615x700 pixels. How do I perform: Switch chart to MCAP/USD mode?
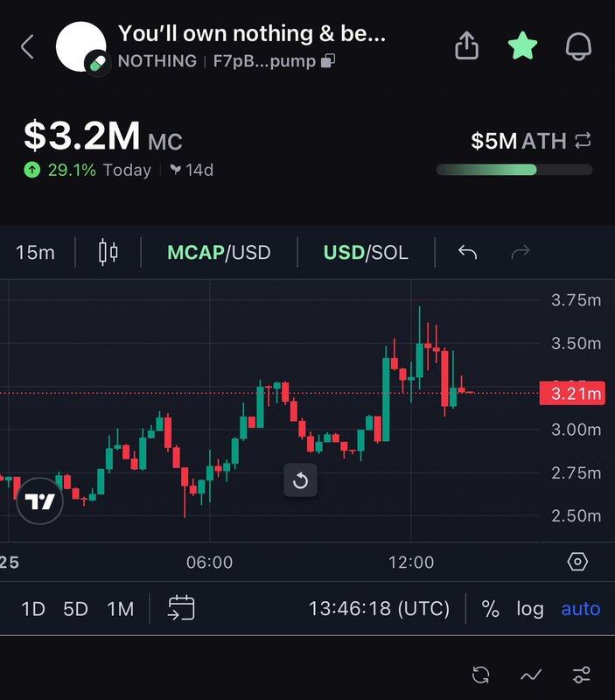(x=219, y=253)
